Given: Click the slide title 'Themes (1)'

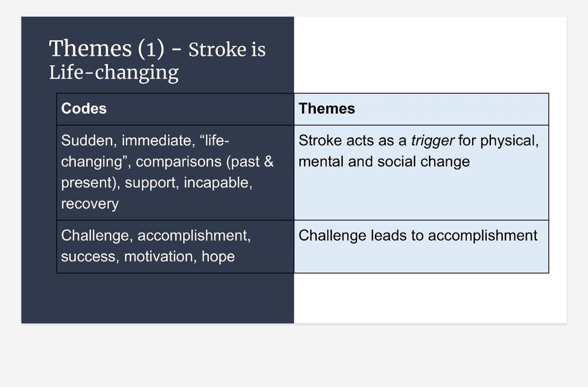Looking at the screenshot, I should (x=106, y=49).
